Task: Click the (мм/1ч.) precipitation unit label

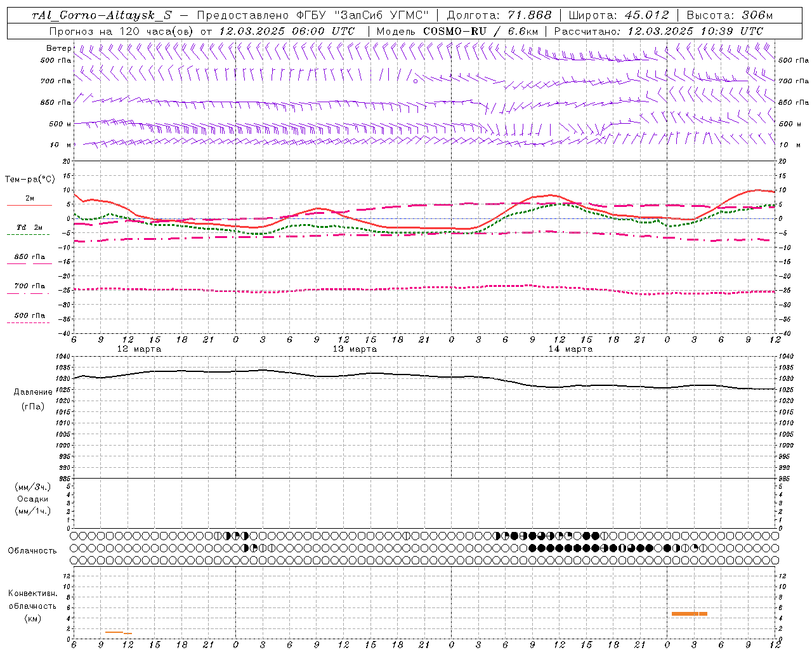Action: (x=33, y=511)
